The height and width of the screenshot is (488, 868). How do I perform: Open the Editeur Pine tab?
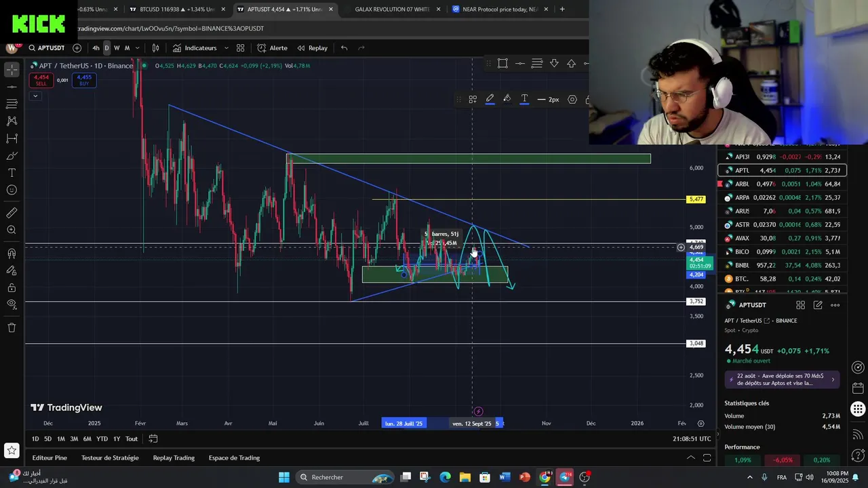click(x=50, y=458)
